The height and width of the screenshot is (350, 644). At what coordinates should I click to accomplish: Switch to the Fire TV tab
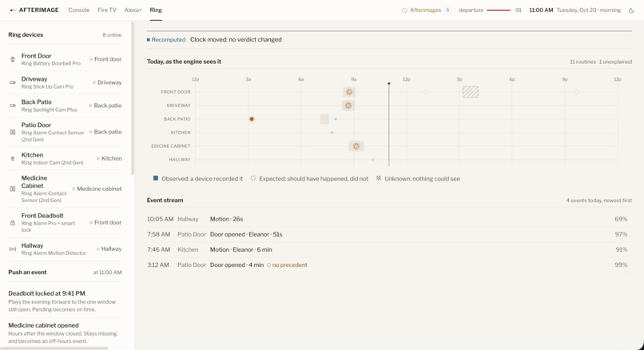(107, 10)
